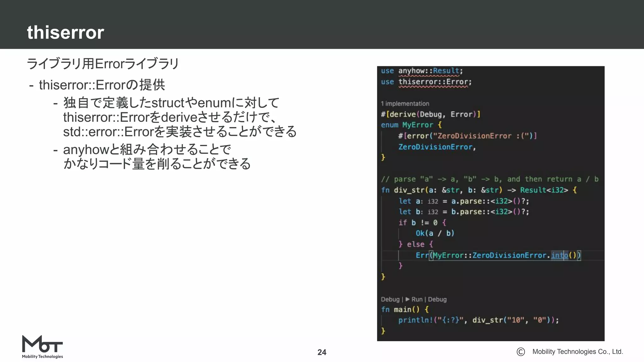Click 'Mobility Technologies Co., Ltd.' footer text
The image size is (644, 362).
pyautogui.click(x=578, y=352)
